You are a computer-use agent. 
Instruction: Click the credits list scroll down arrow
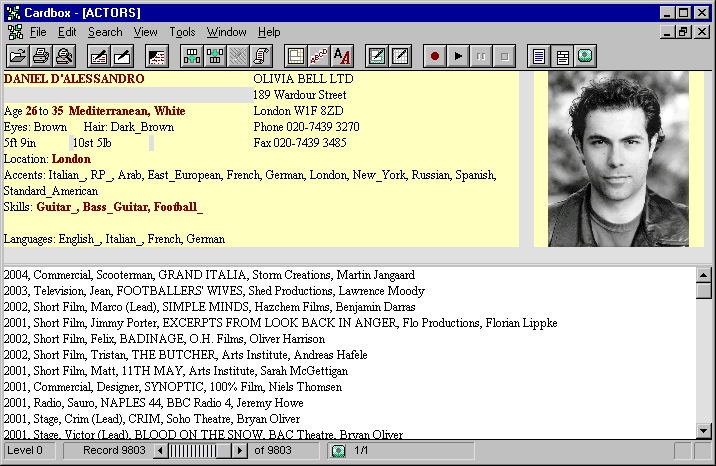tap(705, 432)
